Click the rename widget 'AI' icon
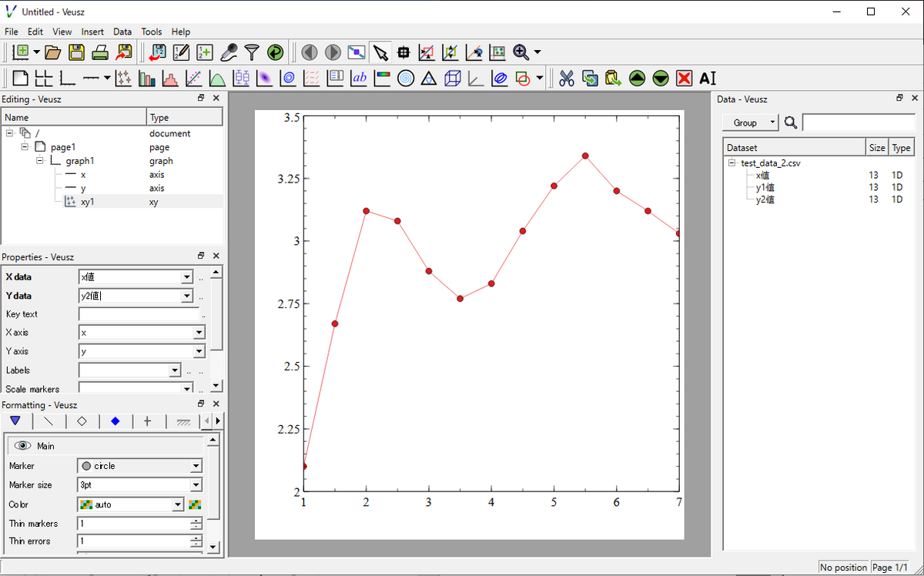The width and height of the screenshot is (924, 576). tap(708, 78)
